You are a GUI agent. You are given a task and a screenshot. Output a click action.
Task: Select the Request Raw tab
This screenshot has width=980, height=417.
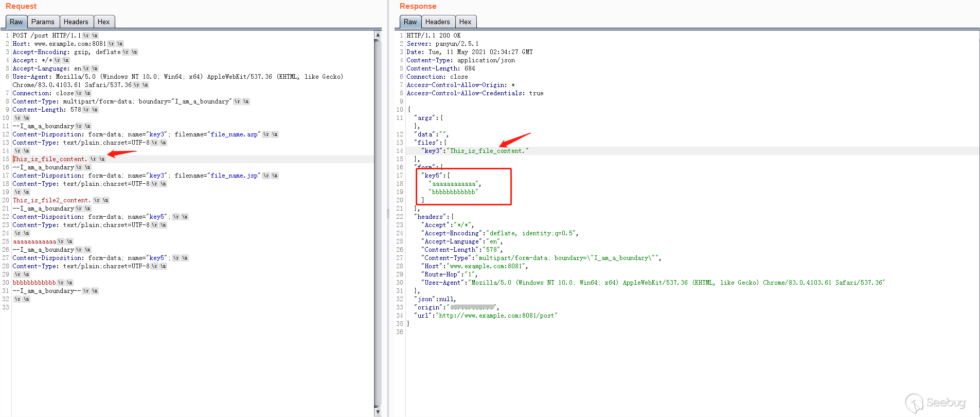(16, 22)
